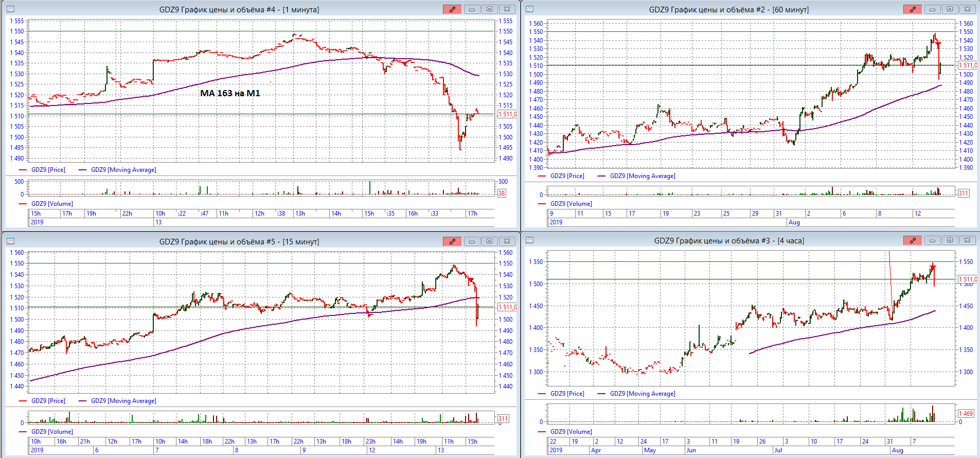Maximize the 4-hour chart window
Image resolution: width=980 pixels, height=458 pixels.
coord(950,240)
